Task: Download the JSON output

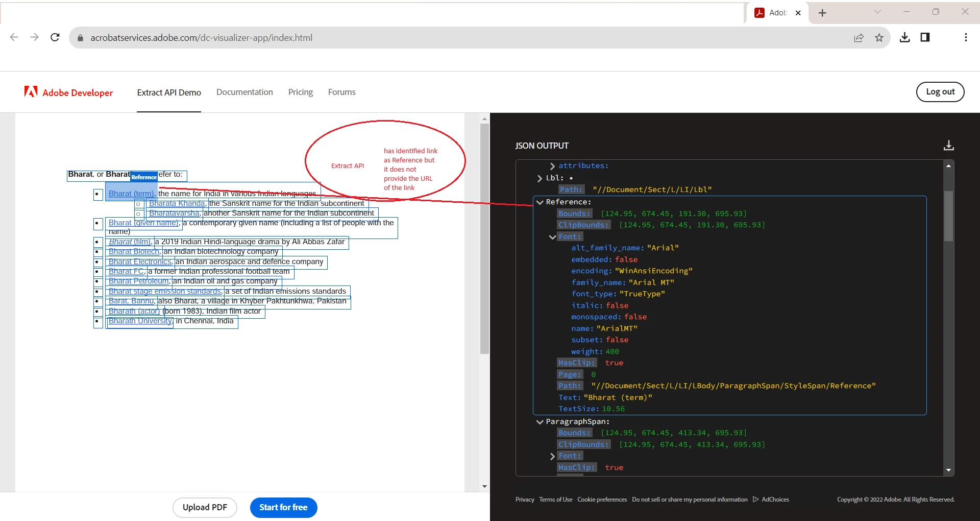Action: point(948,146)
